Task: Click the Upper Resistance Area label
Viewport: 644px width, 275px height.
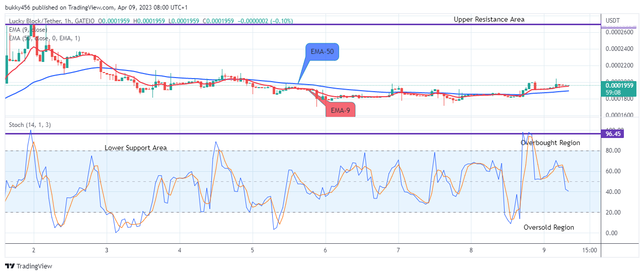Action: (489, 19)
